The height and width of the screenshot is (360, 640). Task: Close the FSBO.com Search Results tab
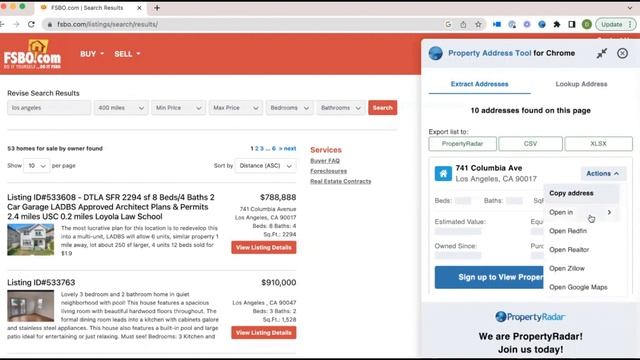tap(139, 8)
